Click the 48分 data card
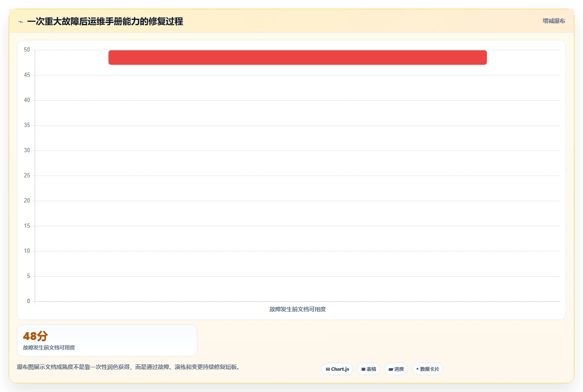The height and width of the screenshot is (392, 583). click(x=107, y=340)
